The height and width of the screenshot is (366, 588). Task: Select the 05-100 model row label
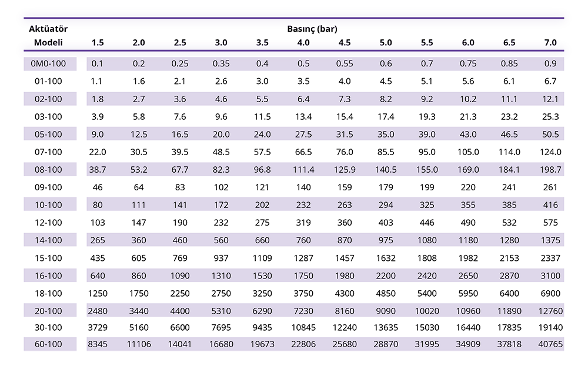[x=48, y=135]
